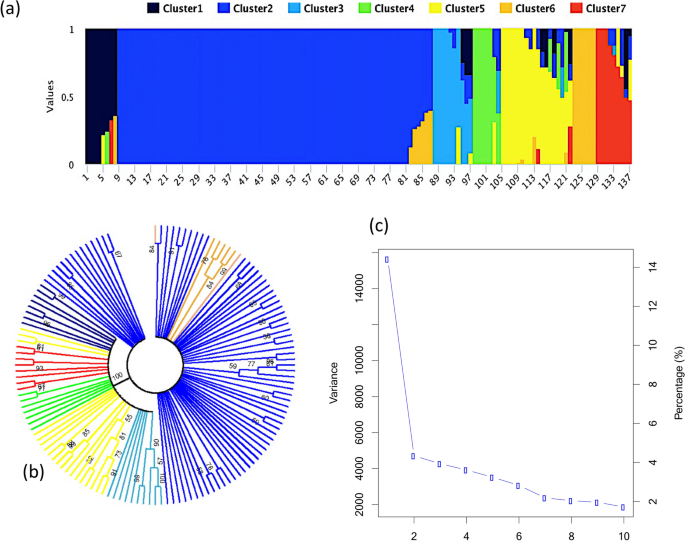Click the bootstrap value '100' in the circular tree
The image size is (685, 541).
point(118,377)
